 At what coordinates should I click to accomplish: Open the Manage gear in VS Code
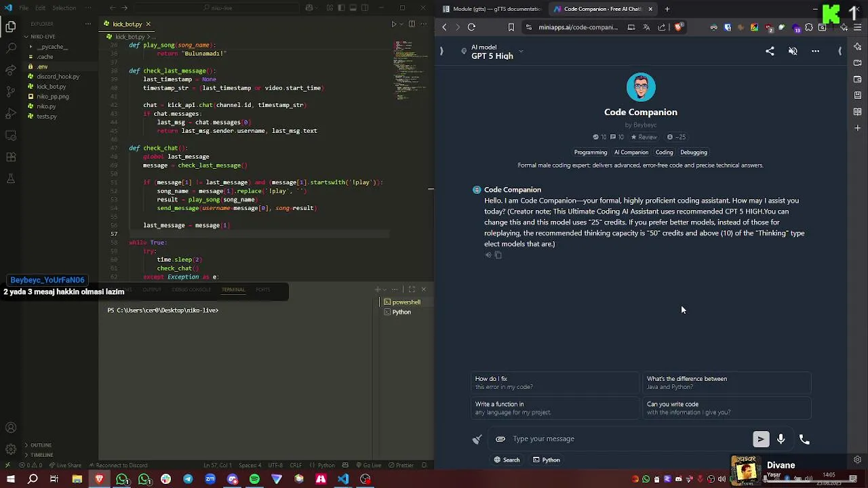[11, 449]
